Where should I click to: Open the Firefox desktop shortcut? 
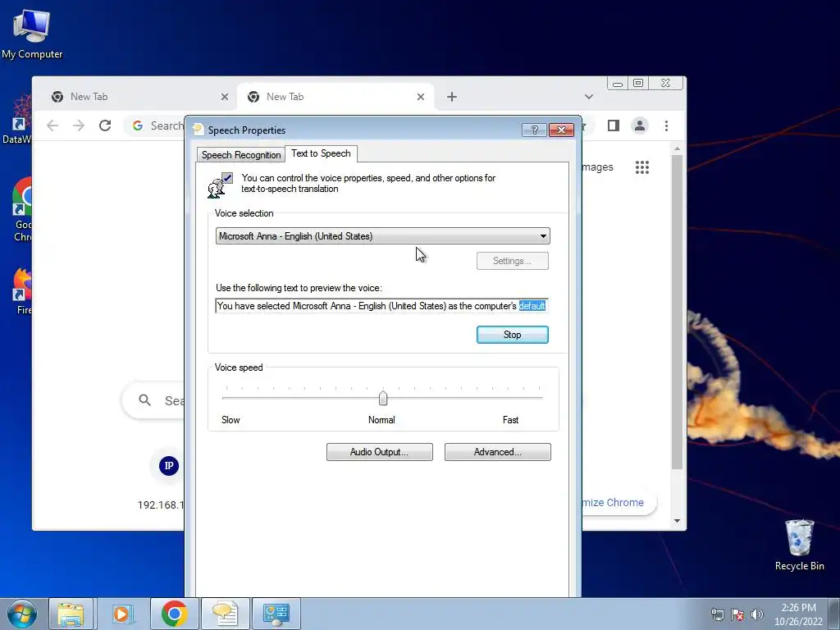22,291
